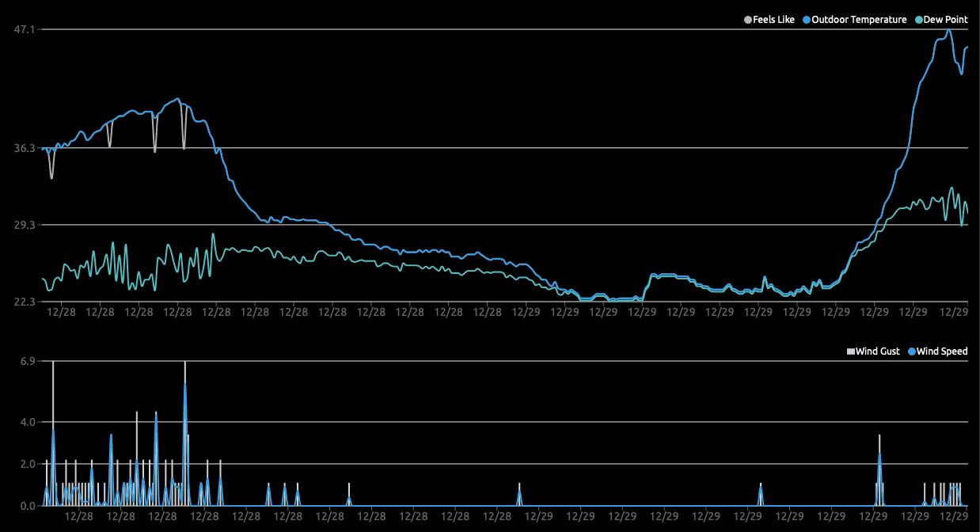Click the white Wind Gust legend square
This screenshot has width=980, height=532.
[x=851, y=351]
